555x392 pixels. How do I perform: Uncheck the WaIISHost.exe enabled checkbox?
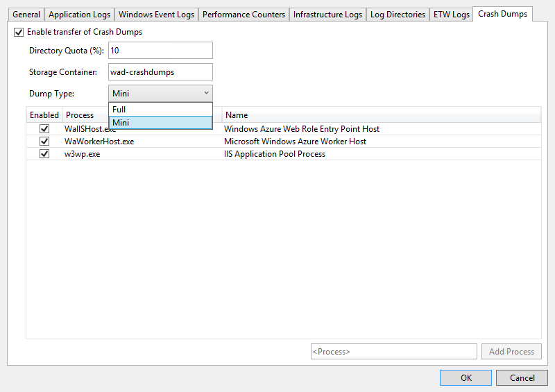coord(44,129)
